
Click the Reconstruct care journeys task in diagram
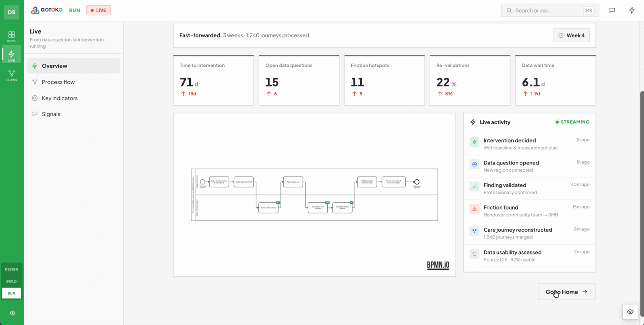pyautogui.click(x=318, y=208)
